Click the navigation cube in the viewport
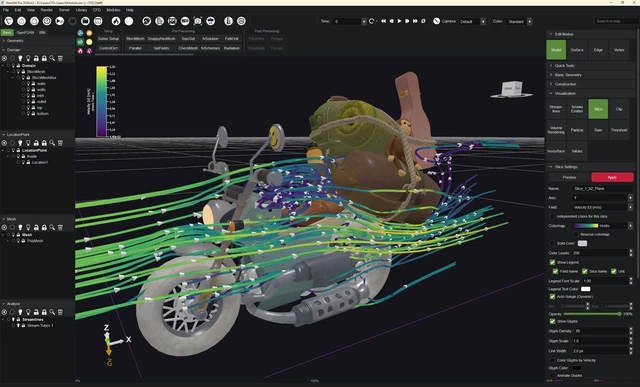Viewport: 640px width, 387px height. coord(511,90)
